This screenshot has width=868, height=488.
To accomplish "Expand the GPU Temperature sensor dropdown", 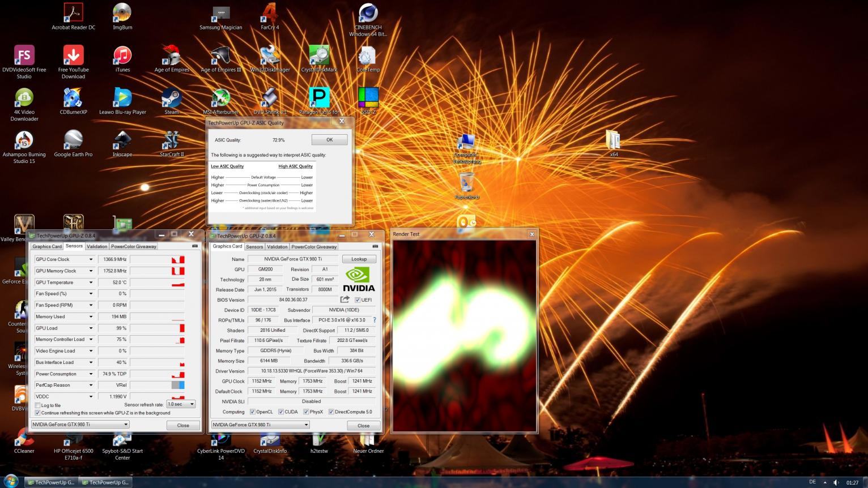I will click(x=91, y=282).
